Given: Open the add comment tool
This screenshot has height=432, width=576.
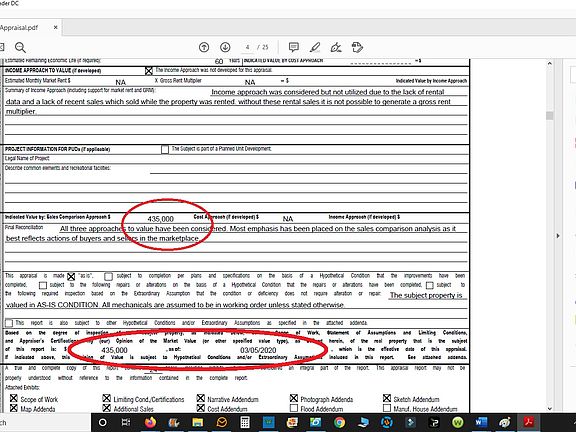Looking at the screenshot, I should (x=294, y=47).
